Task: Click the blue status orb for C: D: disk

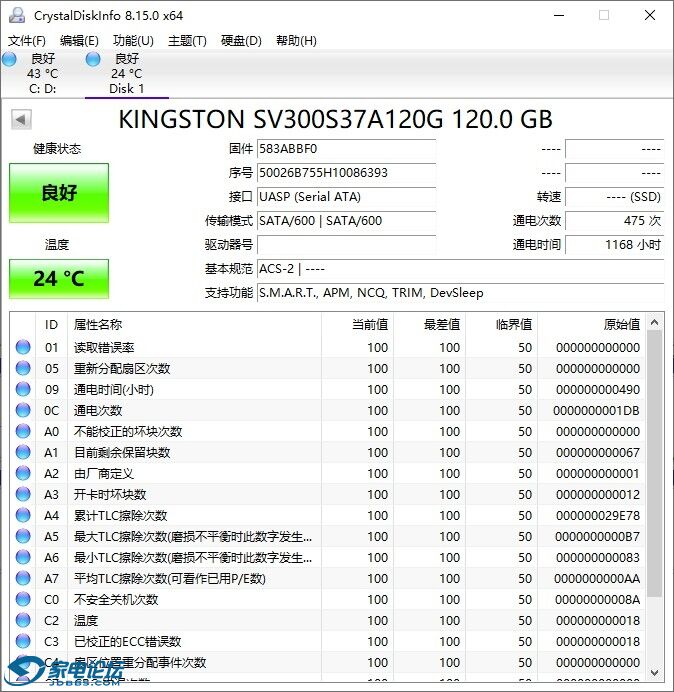Action: point(9,59)
